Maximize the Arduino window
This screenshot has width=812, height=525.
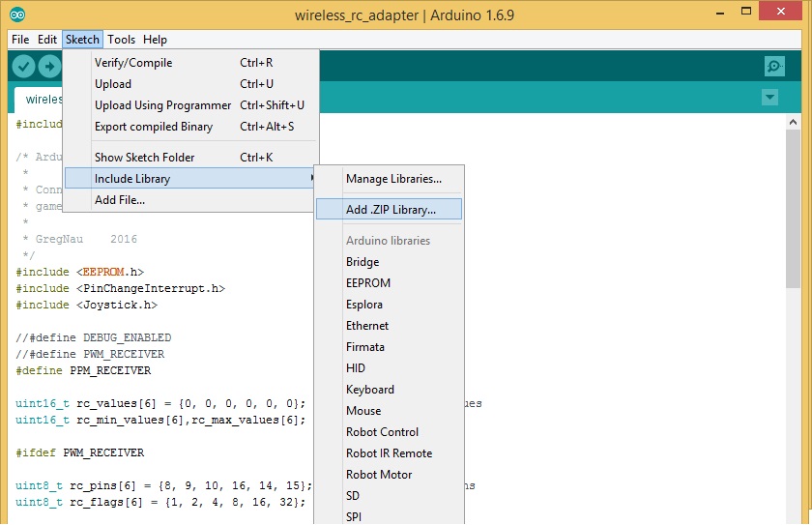746,11
